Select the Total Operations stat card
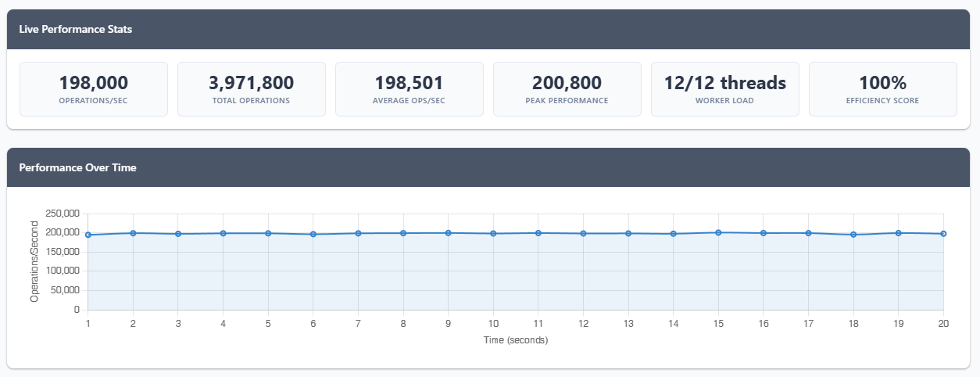This screenshot has height=377, width=980. 251,89
